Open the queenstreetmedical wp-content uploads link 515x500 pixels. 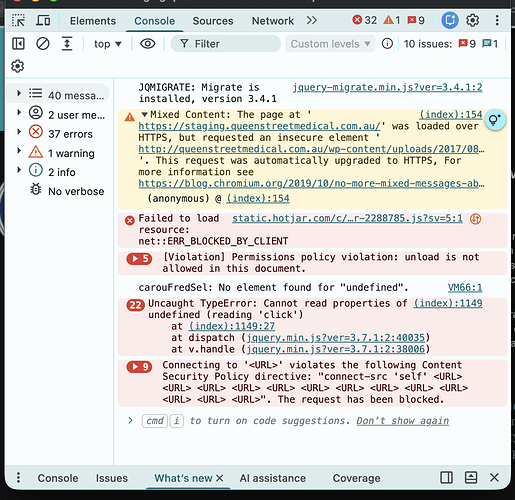tap(311, 149)
